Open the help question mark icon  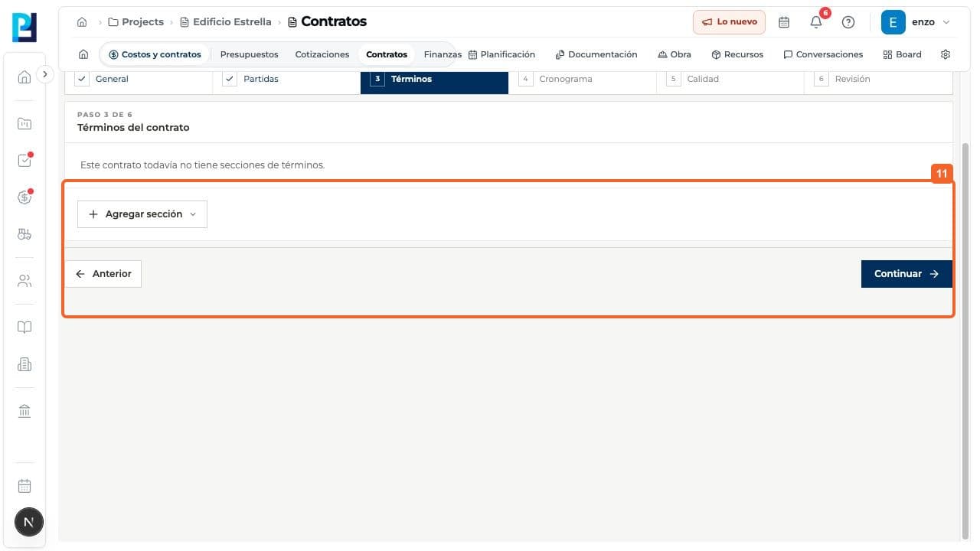point(848,22)
